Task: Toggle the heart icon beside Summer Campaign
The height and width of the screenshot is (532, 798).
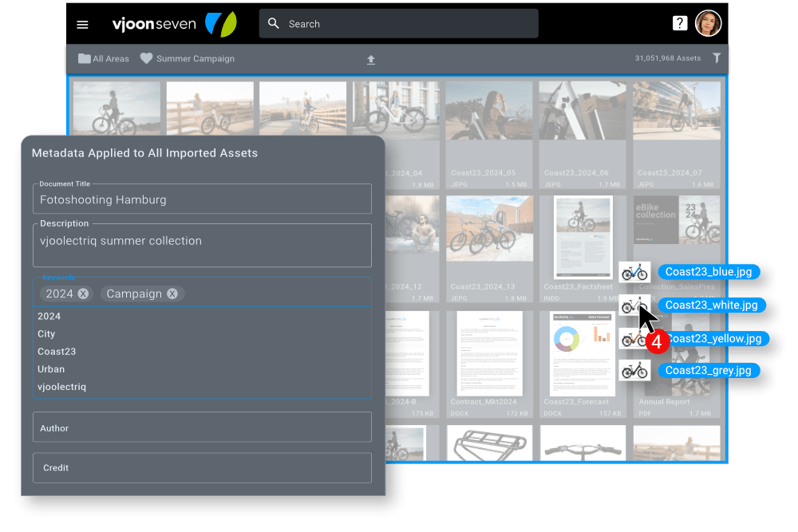Action: 146,57
